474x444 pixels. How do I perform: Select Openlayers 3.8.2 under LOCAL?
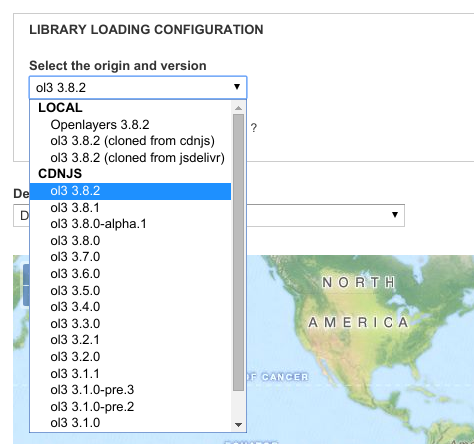[130, 125]
